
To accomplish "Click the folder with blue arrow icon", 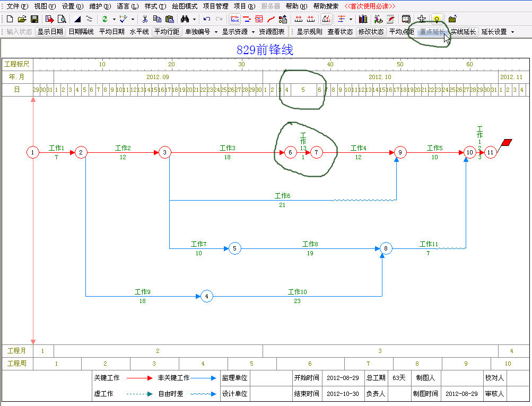I will [x=452, y=19].
